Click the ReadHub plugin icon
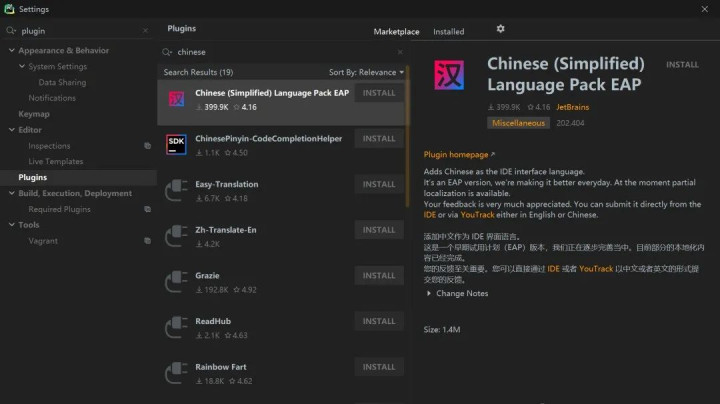The width and height of the screenshot is (720, 404). (177, 327)
